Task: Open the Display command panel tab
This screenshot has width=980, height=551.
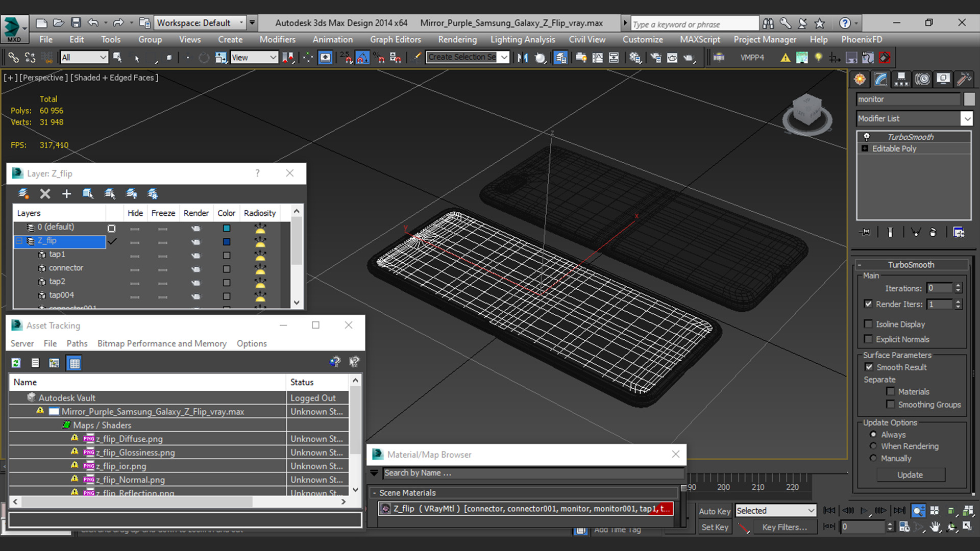Action: [x=943, y=79]
